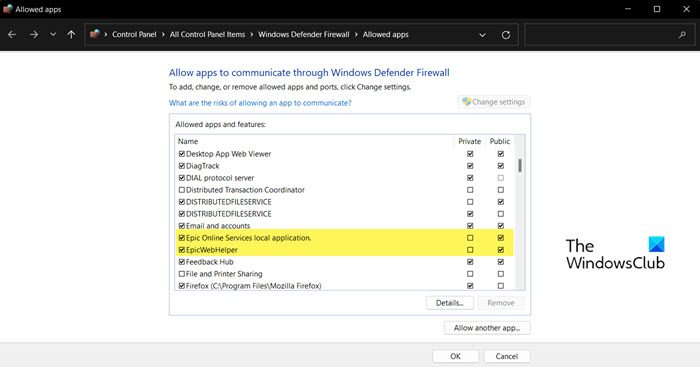700x367 pixels.
Task: Refresh the Allowed apps page
Action: point(506,35)
